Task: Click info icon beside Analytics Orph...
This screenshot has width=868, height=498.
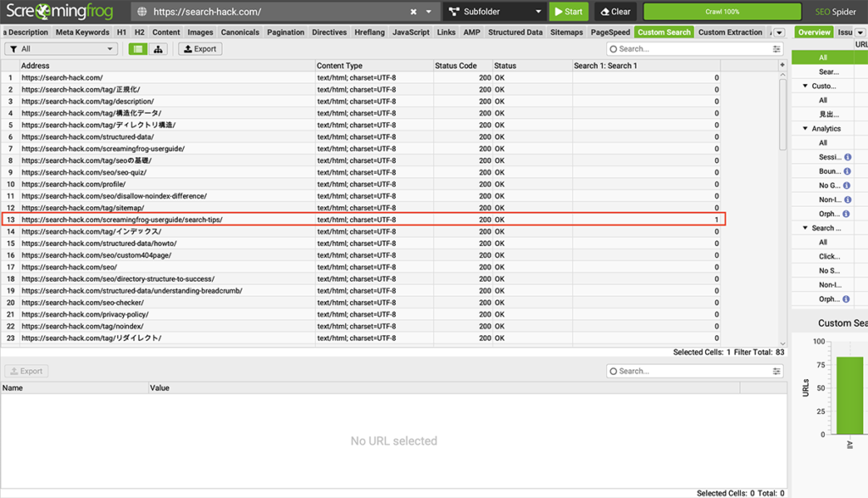Action: point(847,214)
